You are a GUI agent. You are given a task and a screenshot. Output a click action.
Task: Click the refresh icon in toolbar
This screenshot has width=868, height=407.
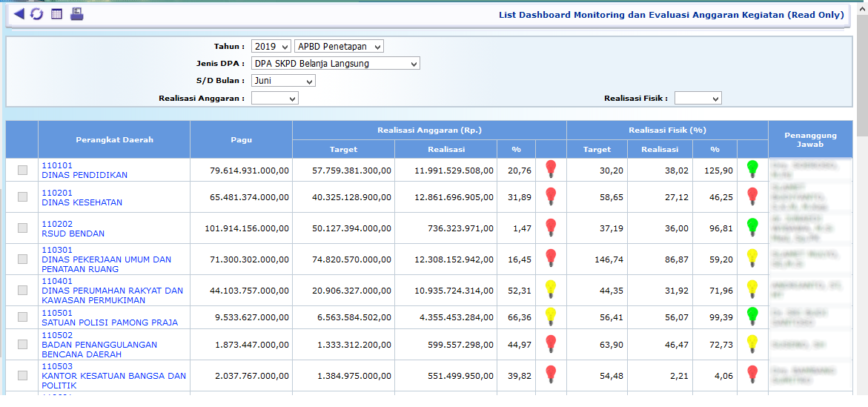36,14
